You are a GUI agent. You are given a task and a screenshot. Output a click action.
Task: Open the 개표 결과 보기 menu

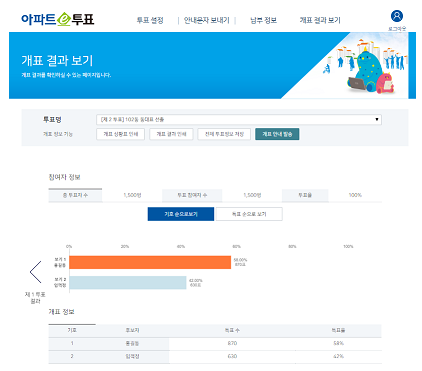tap(320, 20)
